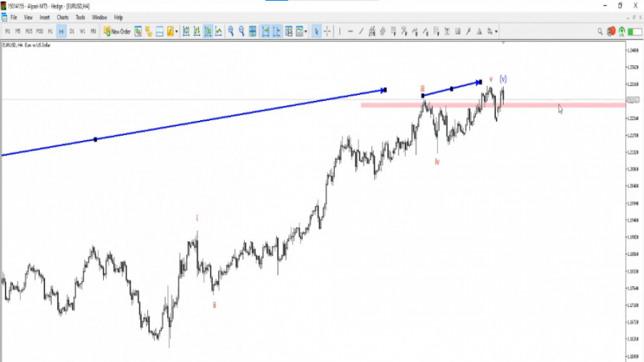The image size is (644, 362).
Task: Toggle chart shift from right border
Action: [276, 31]
